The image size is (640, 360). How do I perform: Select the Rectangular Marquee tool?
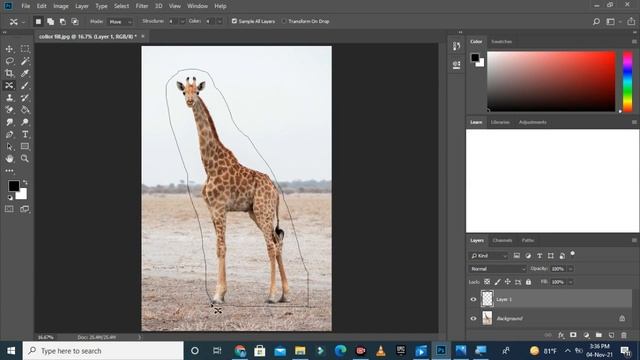click(x=25, y=49)
